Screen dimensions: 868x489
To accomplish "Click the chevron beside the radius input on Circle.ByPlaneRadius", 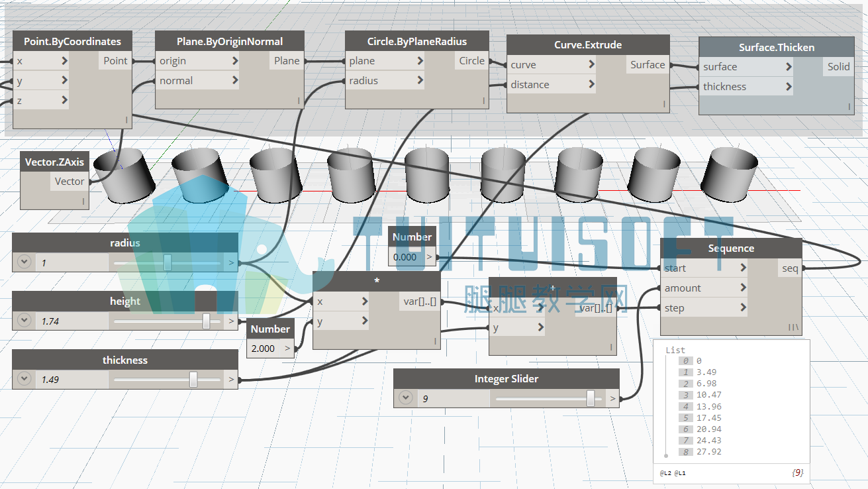I will (420, 81).
